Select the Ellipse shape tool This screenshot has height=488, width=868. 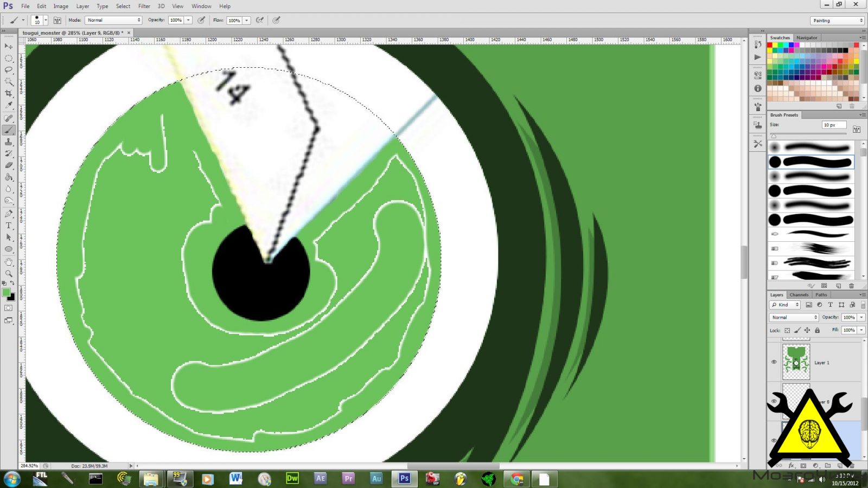click(9, 249)
